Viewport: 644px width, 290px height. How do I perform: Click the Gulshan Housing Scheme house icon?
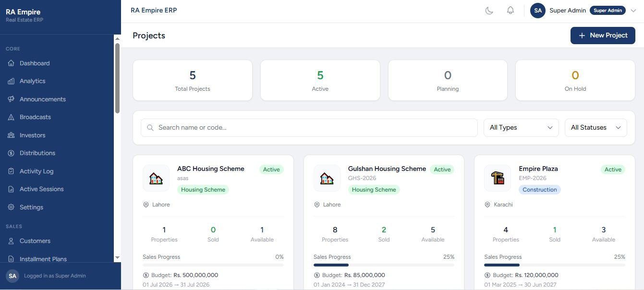click(327, 179)
